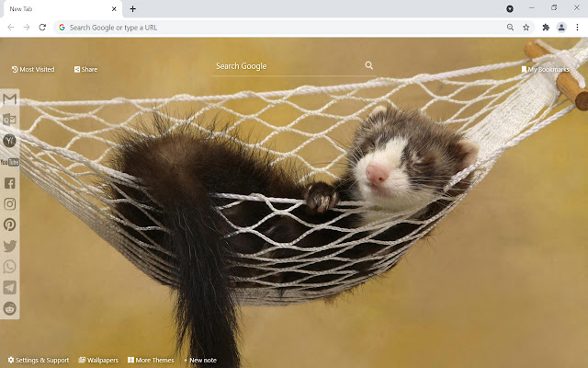Image resolution: width=588 pixels, height=368 pixels.
Task: Select the New Tab tab
Action: point(63,9)
